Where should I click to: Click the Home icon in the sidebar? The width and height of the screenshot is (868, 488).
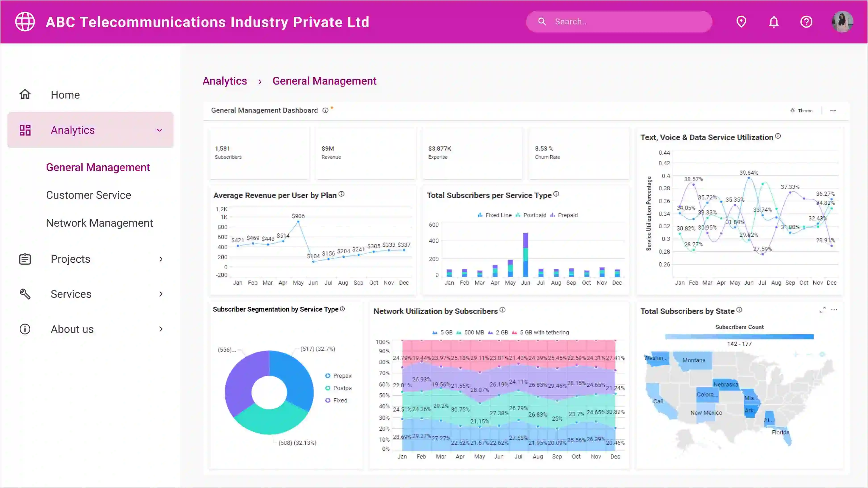(25, 94)
